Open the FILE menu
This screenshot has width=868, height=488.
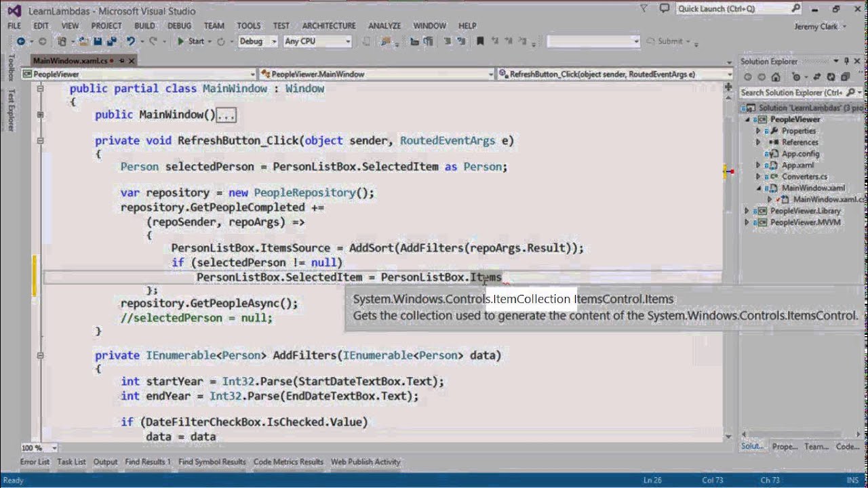click(x=14, y=26)
